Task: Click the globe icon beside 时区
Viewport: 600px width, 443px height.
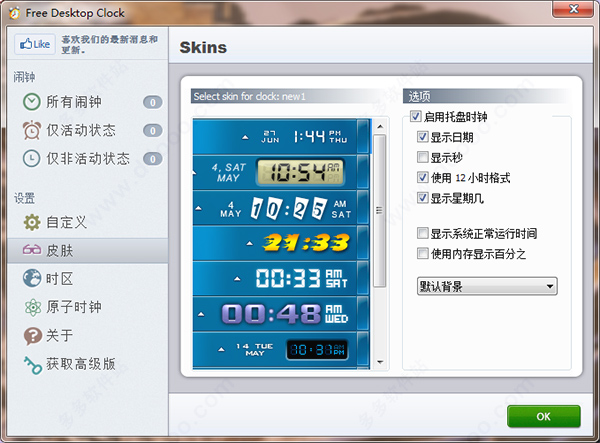Action: (32, 278)
